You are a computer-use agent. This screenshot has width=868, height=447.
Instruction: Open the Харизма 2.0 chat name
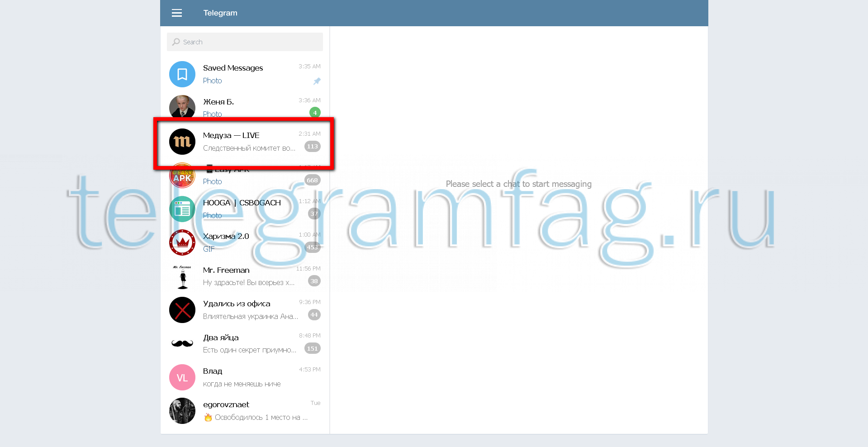226,236
